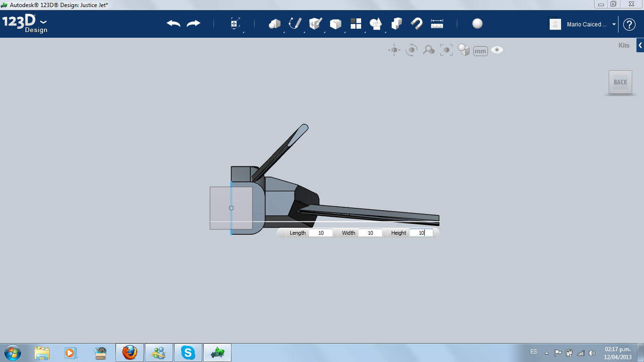Change units with the mm button
This screenshot has width=644, height=362.
coord(480,51)
